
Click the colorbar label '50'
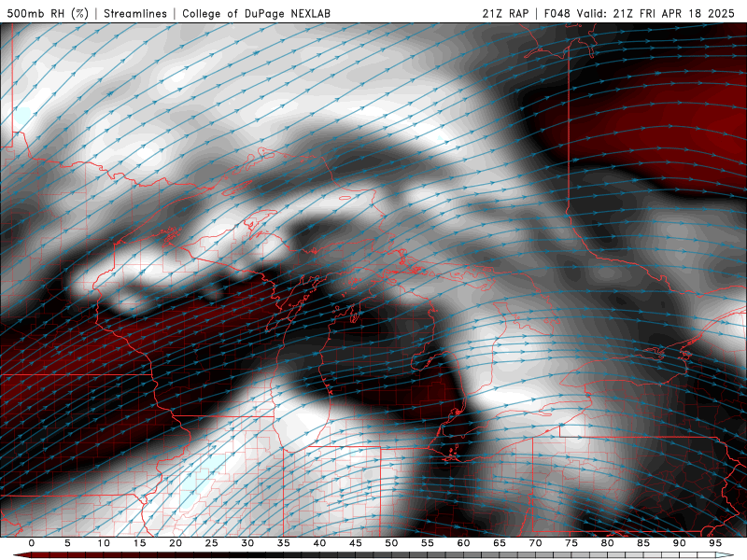(391, 543)
